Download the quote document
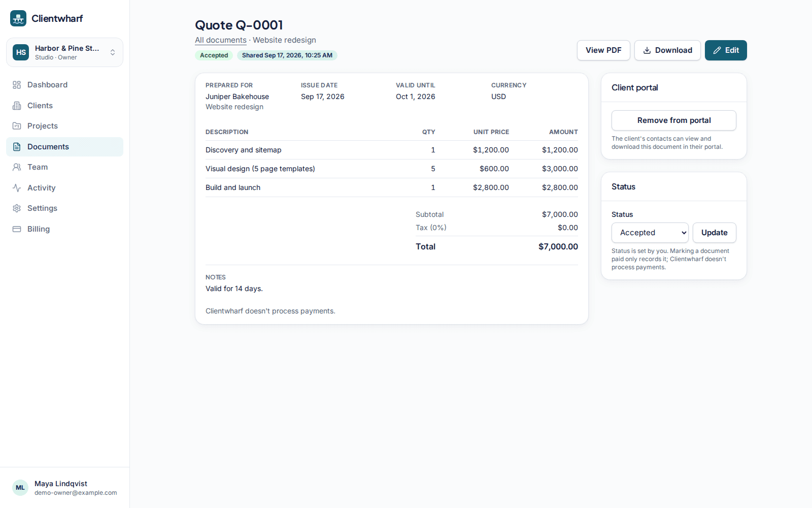The width and height of the screenshot is (812, 508). tap(667, 50)
